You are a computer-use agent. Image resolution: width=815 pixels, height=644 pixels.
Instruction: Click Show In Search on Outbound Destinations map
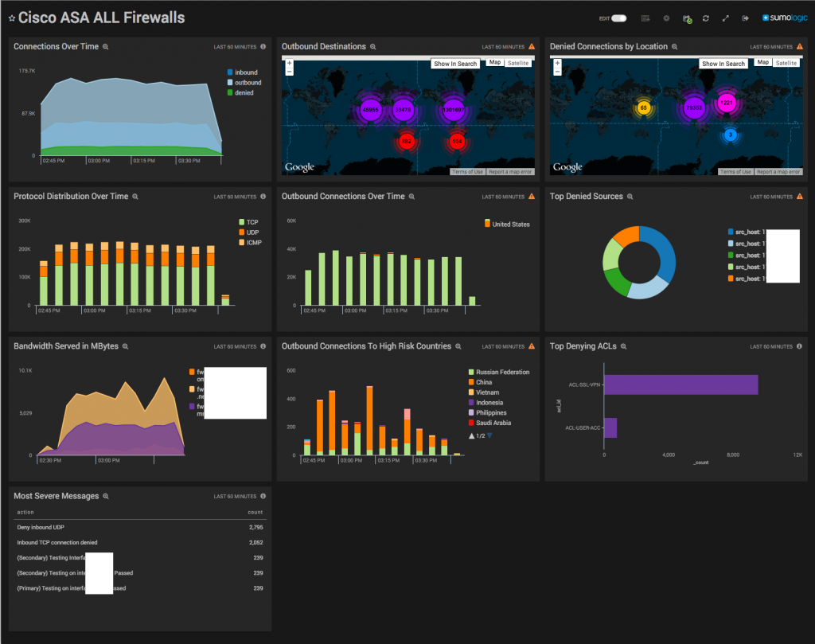click(455, 64)
